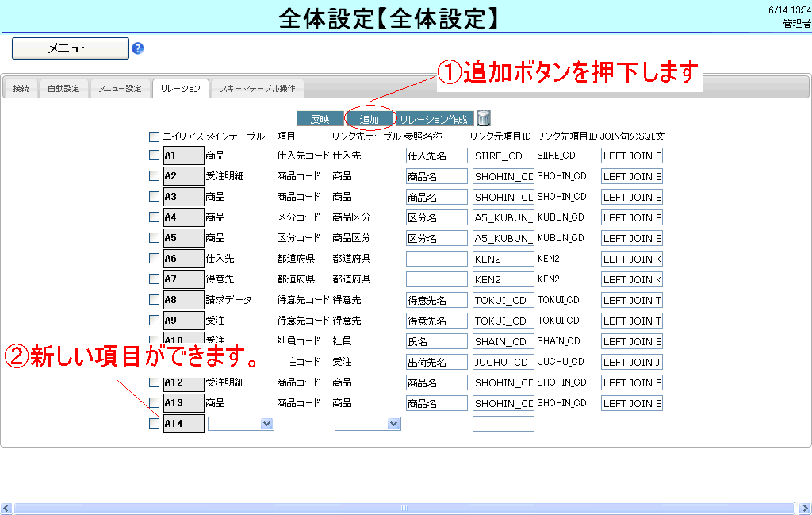Viewport: 812px width, 515px height.
Task: Select the checkbox for new row A14
Action: coord(154,424)
